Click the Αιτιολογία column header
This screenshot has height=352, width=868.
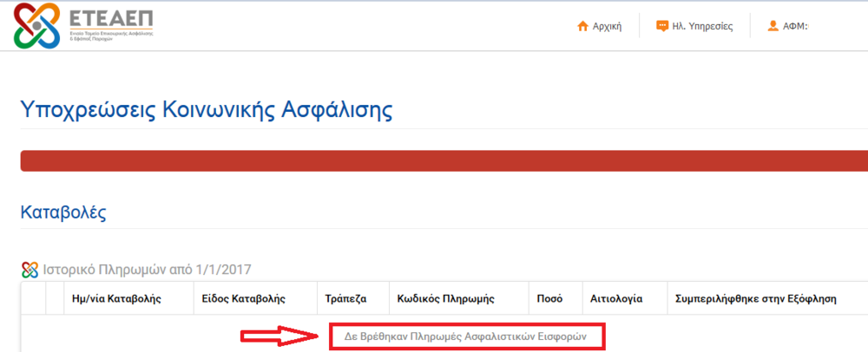615,299
